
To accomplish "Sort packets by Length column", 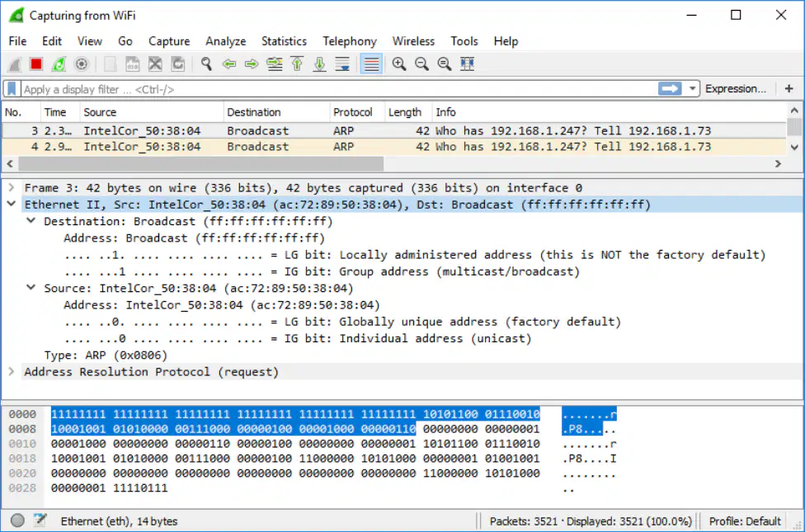I will pyautogui.click(x=408, y=112).
